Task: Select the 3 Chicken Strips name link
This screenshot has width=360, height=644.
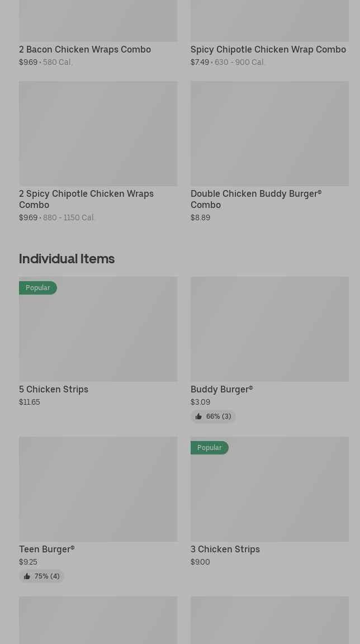Action: coord(225,549)
